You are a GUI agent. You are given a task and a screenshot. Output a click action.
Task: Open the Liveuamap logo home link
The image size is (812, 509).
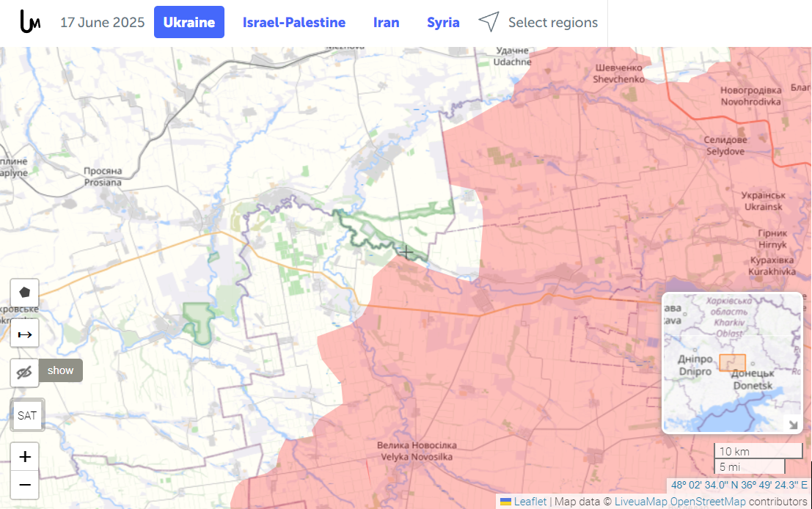pyautogui.click(x=30, y=22)
